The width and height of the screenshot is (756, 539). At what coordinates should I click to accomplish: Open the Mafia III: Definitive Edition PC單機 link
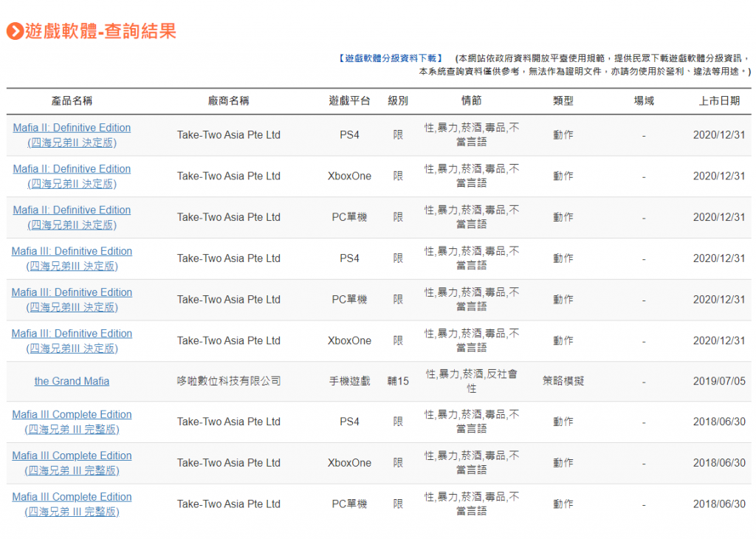[72, 299]
